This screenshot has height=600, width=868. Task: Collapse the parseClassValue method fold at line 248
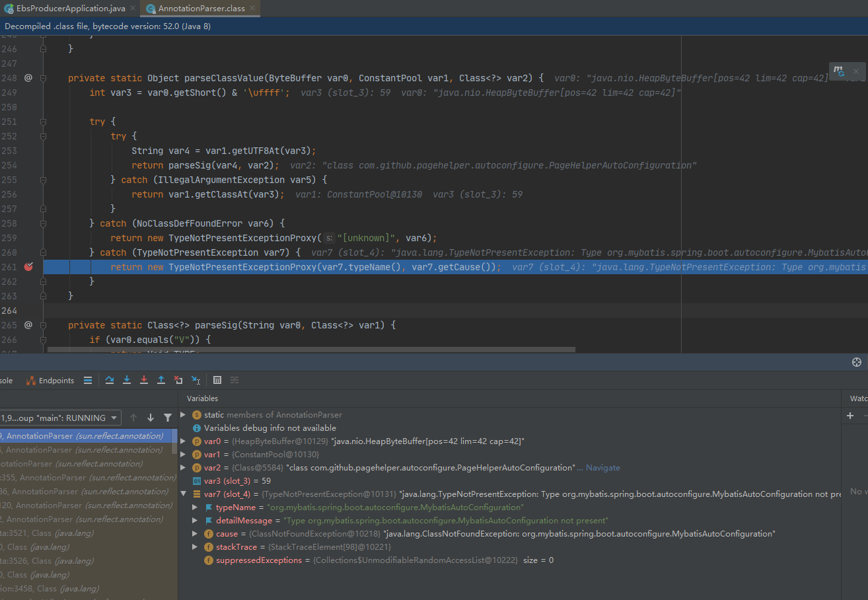point(44,78)
